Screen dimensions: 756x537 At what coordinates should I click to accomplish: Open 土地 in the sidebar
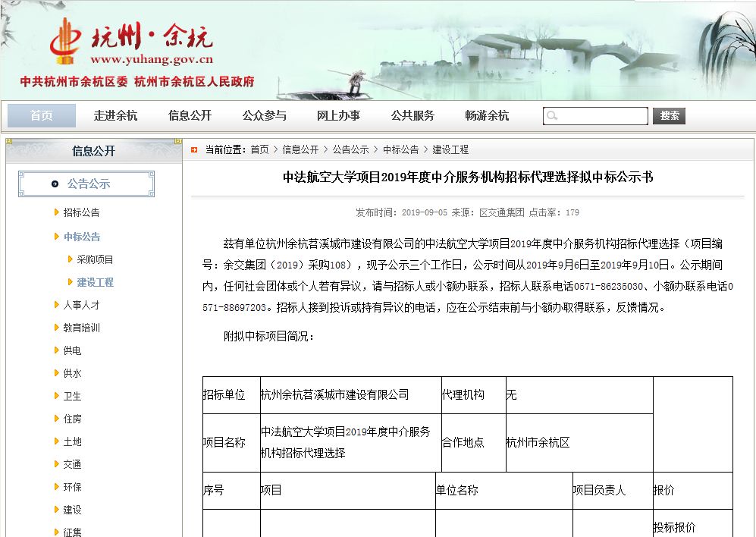(72, 441)
